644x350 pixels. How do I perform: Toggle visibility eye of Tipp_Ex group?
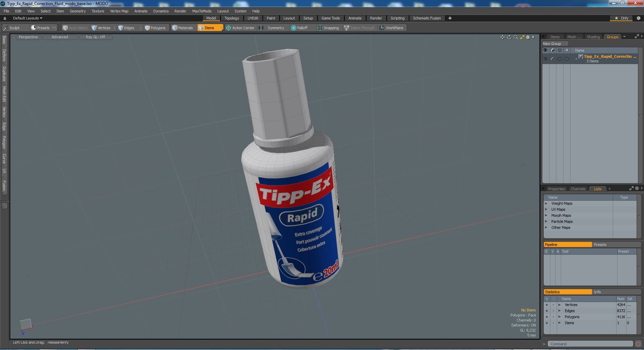pos(545,59)
